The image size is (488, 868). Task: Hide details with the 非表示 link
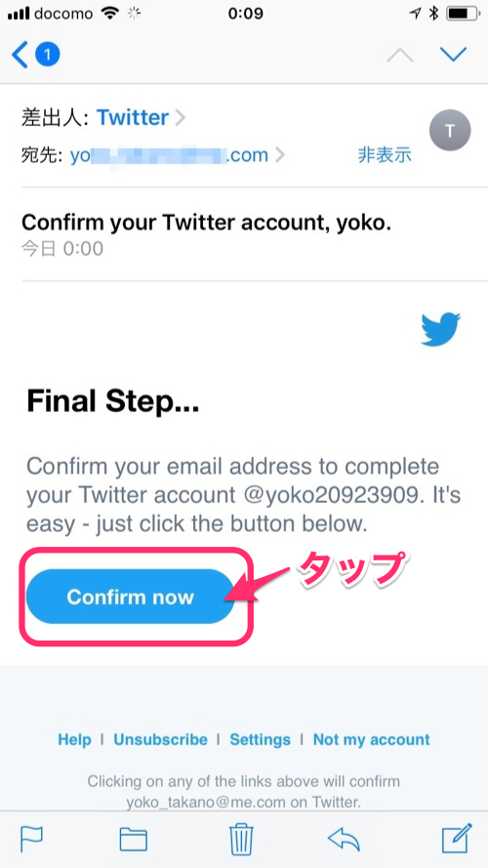coord(385,155)
